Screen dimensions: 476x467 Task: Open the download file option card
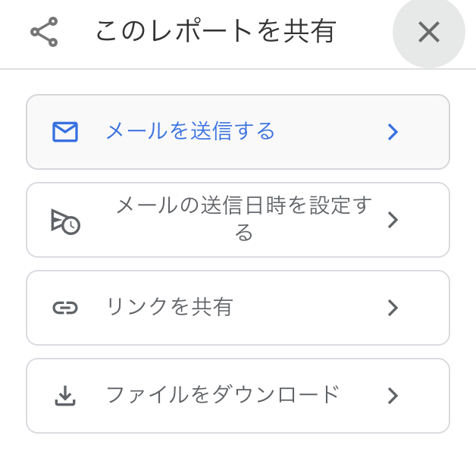[238, 396]
